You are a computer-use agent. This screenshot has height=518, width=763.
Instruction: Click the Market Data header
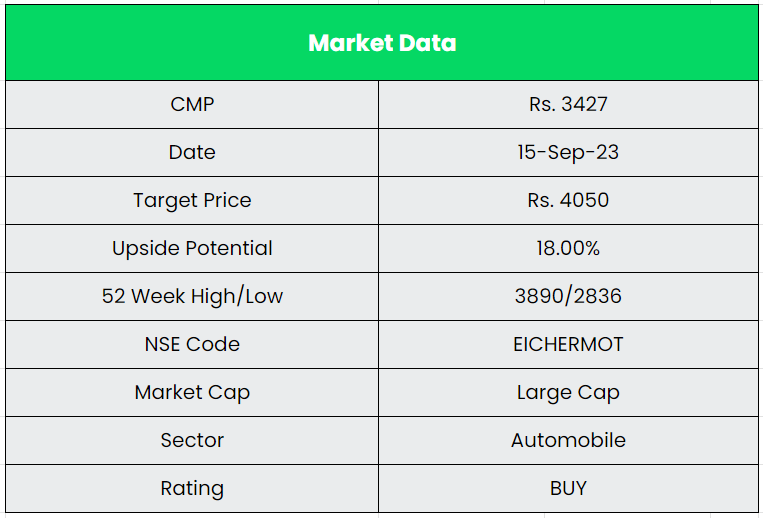382,43
